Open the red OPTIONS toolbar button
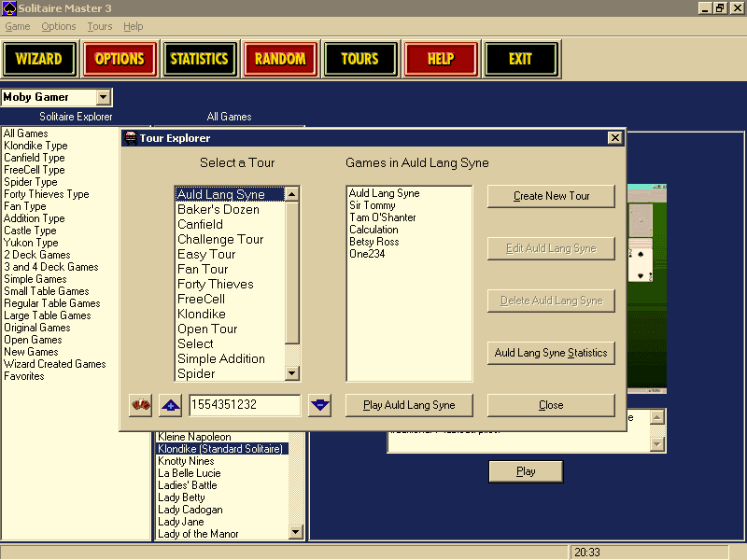The height and width of the screenshot is (560, 747). [x=120, y=59]
